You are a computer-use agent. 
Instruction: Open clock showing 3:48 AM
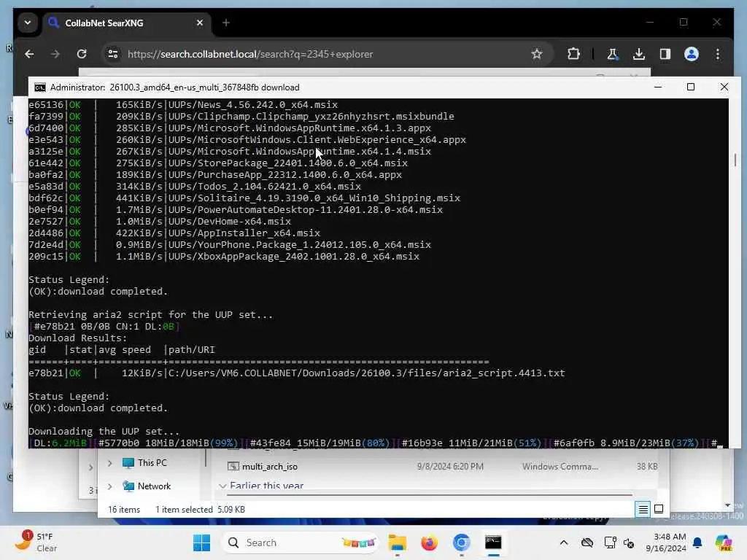point(665,542)
